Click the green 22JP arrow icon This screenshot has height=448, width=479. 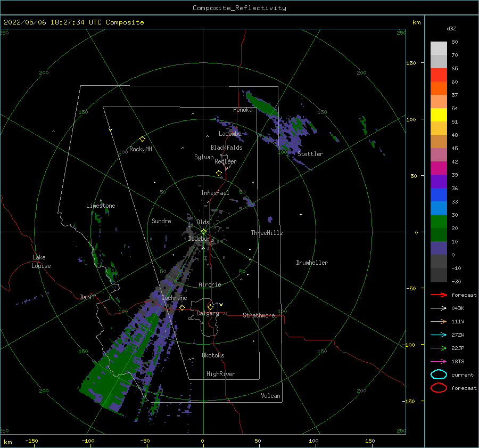point(439,348)
